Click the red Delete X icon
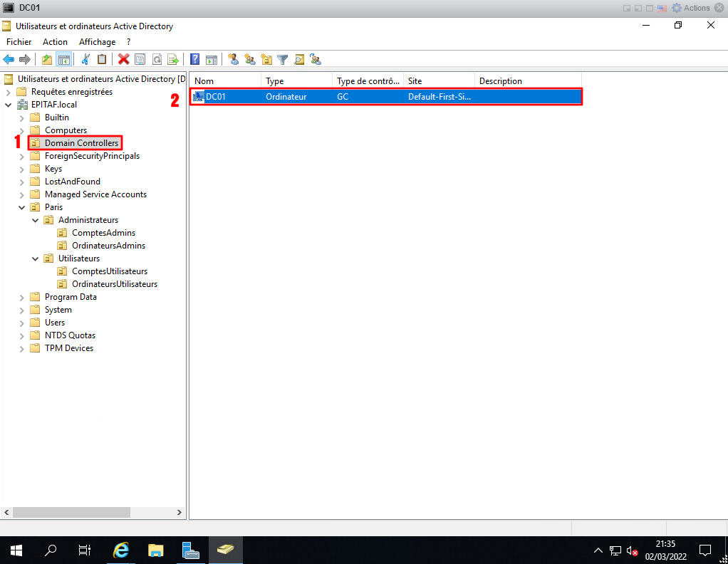This screenshot has width=728, height=564. (x=124, y=60)
